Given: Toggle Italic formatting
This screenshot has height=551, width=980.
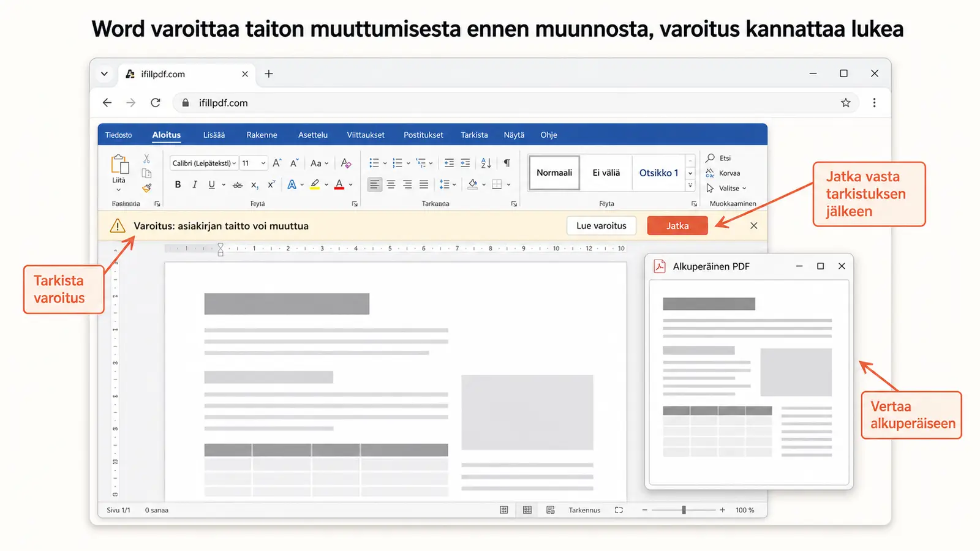Looking at the screenshot, I should [x=195, y=184].
